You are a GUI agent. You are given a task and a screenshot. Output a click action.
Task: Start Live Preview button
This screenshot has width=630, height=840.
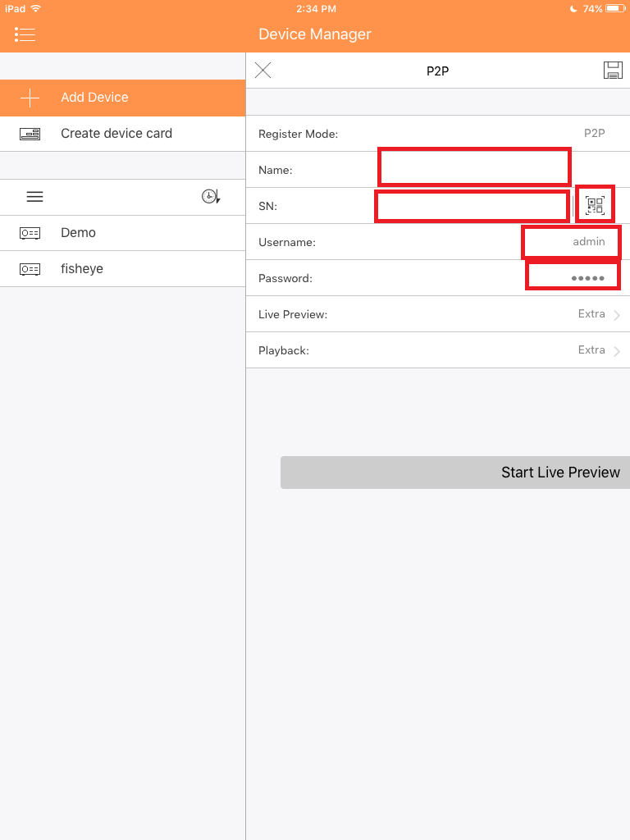[x=455, y=472]
